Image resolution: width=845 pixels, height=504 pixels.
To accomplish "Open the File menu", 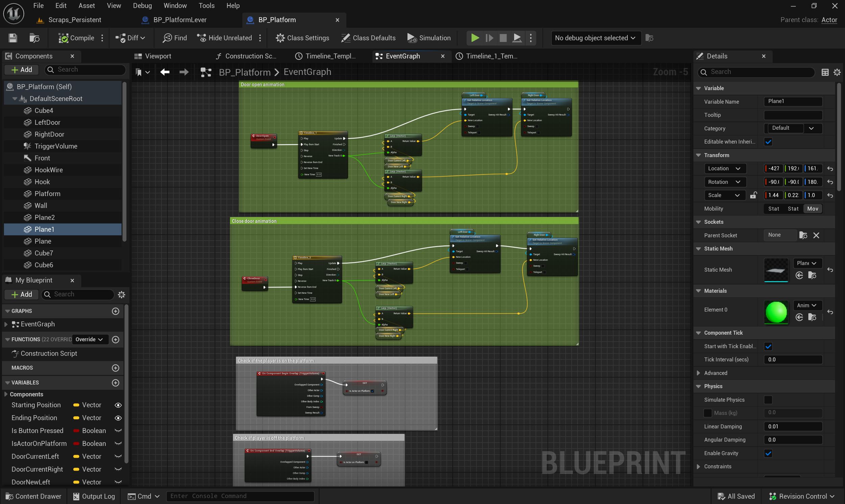I will point(39,6).
